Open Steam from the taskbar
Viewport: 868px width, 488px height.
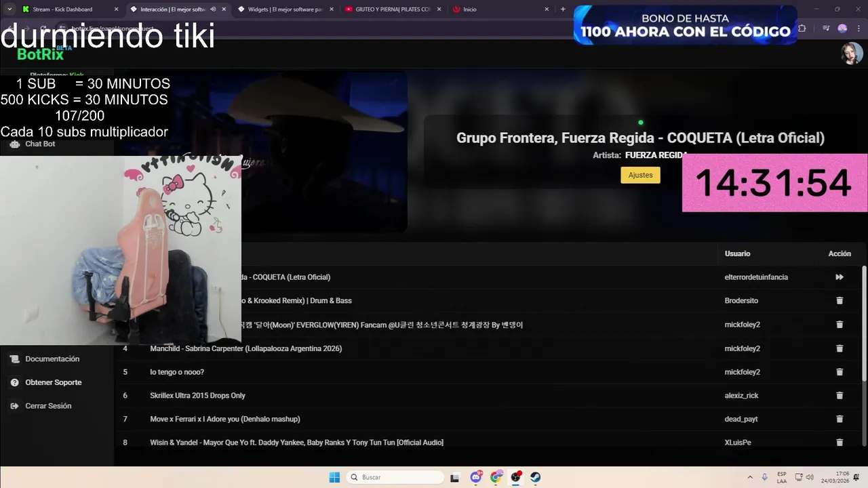[x=536, y=477]
